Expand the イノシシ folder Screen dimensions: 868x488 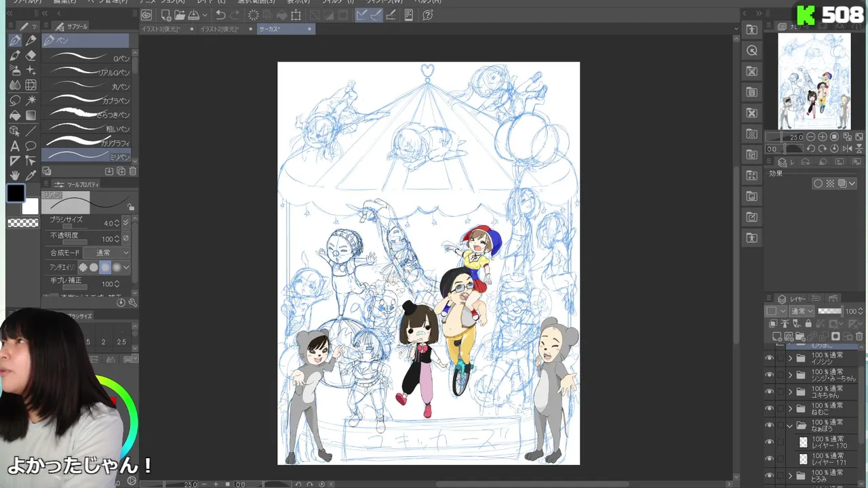click(790, 358)
